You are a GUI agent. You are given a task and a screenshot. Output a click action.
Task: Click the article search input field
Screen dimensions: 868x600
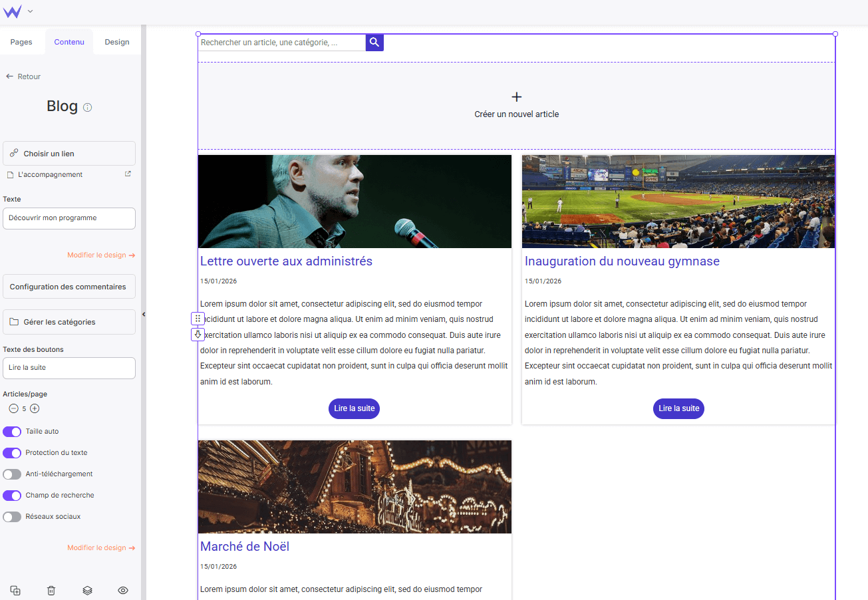tap(279, 42)
